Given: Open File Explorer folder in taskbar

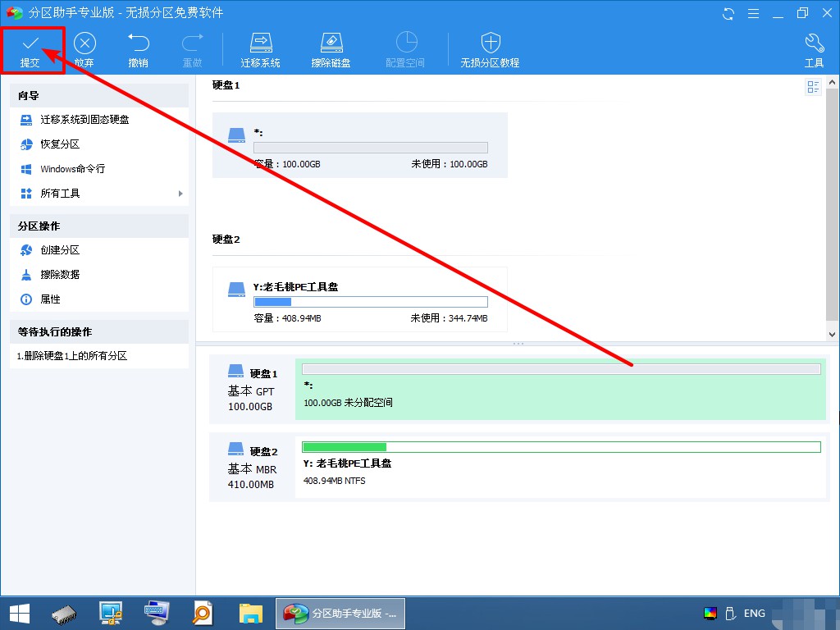Looking at the screenshot, I should point(251,614).
